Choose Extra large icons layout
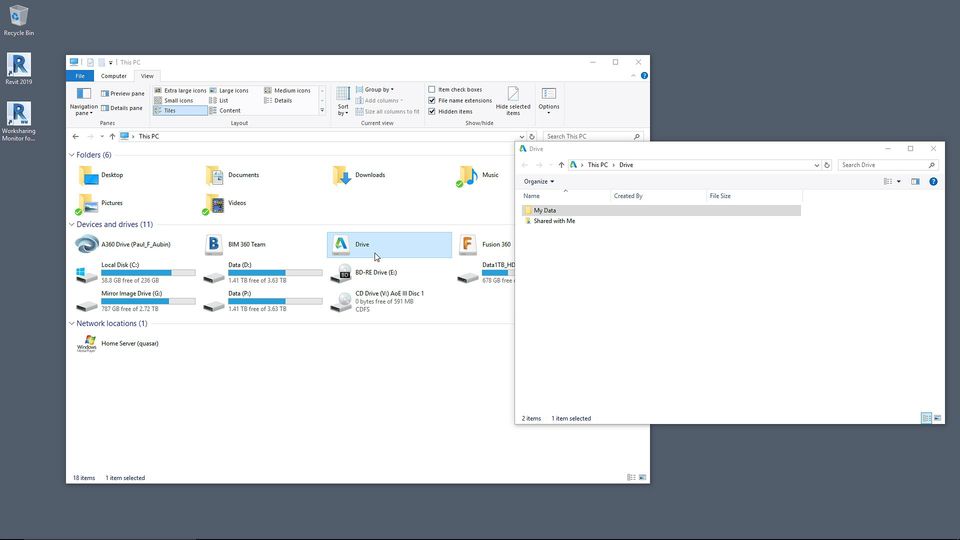Viewport: 960px width, 540px height. click(x=180, y=90)
